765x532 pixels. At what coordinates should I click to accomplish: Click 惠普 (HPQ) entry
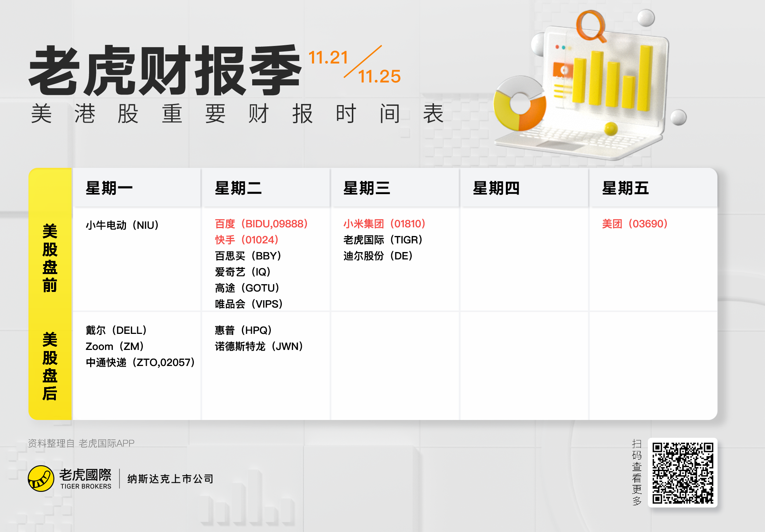coord(243,330)
